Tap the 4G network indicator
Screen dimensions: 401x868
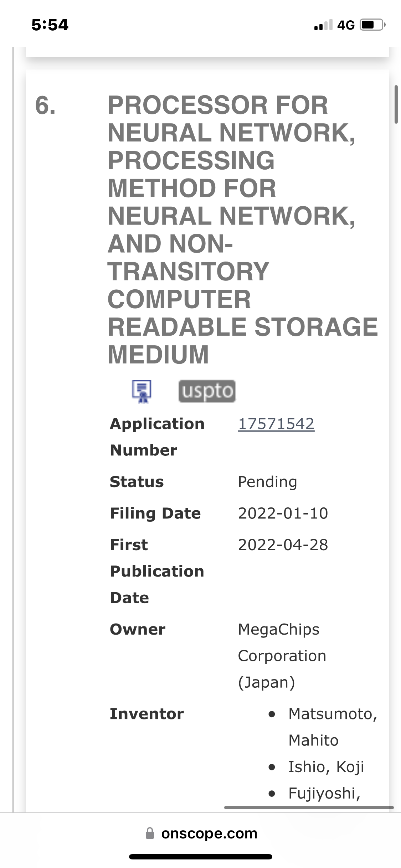pyautogui.click(x=346, y=25)
